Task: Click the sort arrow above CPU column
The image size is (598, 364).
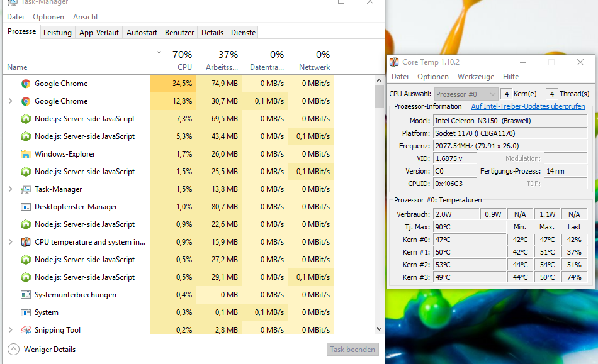Action: pyautogui.click(x=159, y=52)
